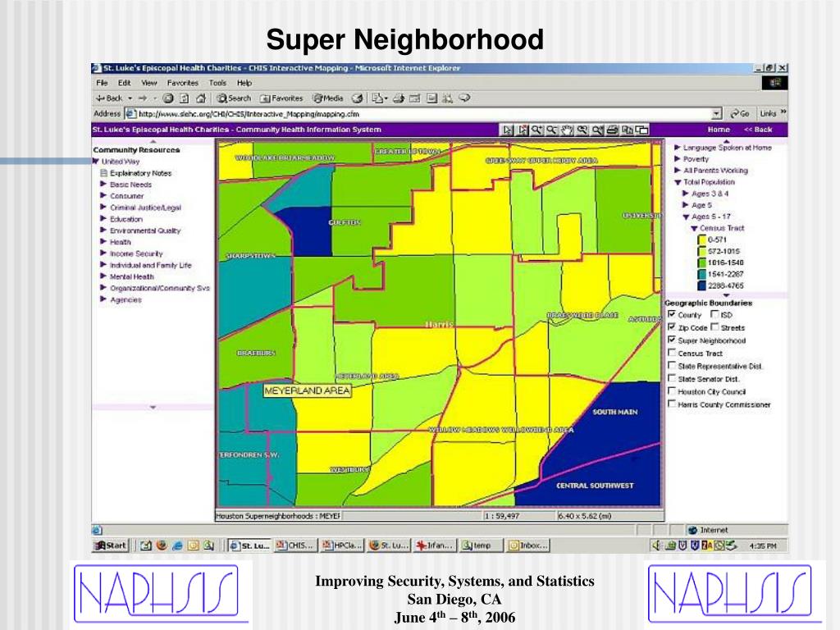Click the Windows Start button
Viewport: 840px width, 630px height.
(111, 546)
